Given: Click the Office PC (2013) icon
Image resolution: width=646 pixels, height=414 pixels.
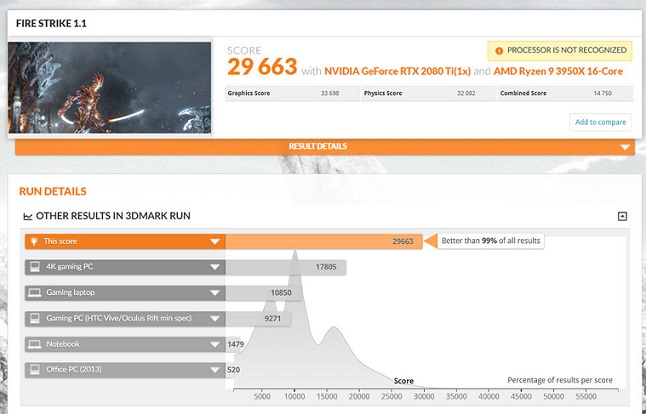Looking at the screenshot, I should 34,371.
